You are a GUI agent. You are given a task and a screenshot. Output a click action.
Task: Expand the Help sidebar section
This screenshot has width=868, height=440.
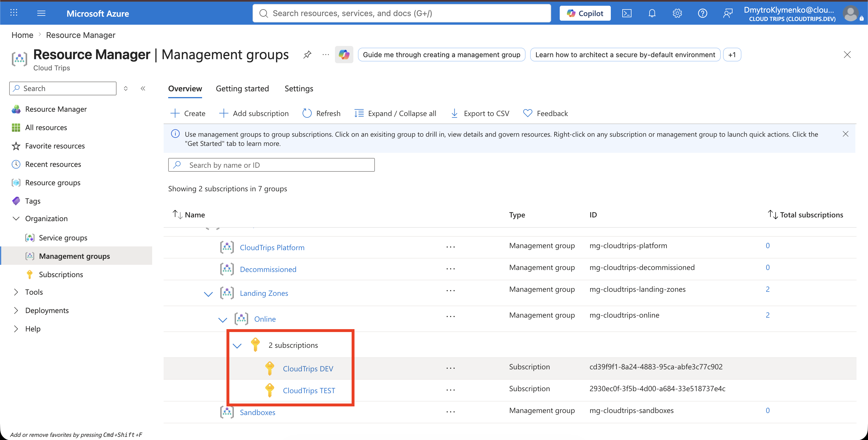[16, 329]
